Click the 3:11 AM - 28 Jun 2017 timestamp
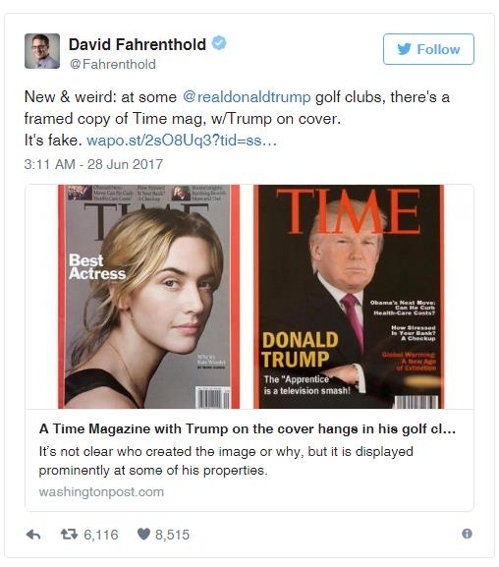 pyautogui.click(x=94, y=164)
